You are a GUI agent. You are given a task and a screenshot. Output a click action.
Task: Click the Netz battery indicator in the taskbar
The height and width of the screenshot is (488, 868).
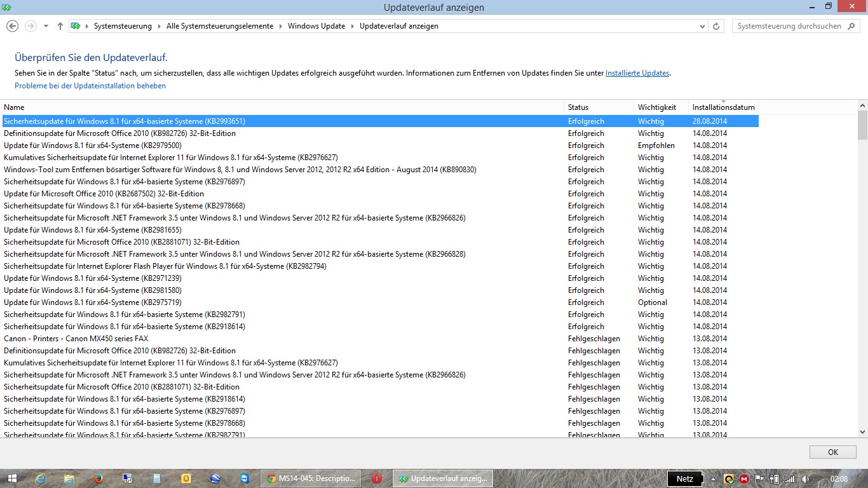[685, 478]
